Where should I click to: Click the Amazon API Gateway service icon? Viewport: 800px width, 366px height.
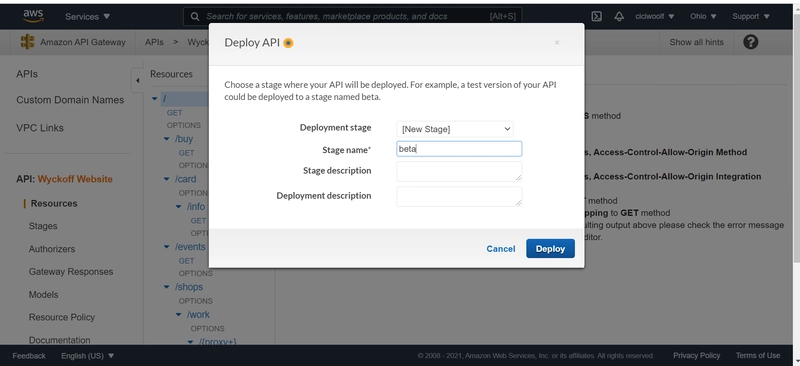(x=28, y=42)
